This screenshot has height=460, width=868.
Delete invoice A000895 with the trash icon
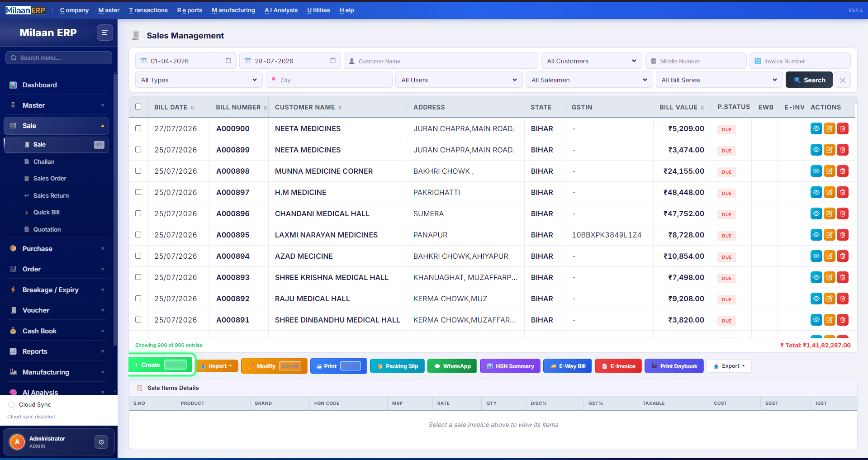coord(843,235)
